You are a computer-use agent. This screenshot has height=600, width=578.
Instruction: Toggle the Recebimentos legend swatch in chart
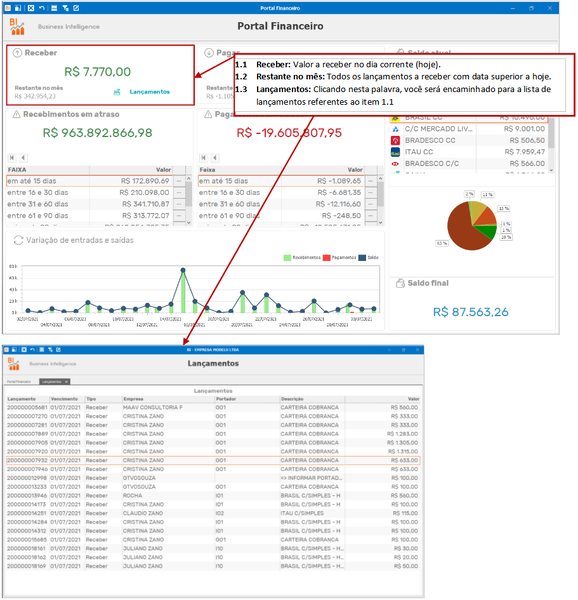point(287,258)
